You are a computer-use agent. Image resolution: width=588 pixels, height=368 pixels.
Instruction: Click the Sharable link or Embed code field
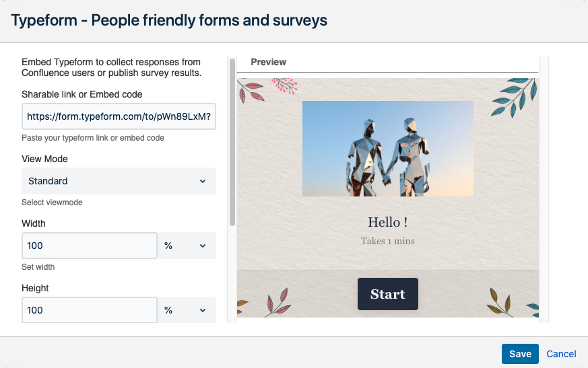[119, 116]
